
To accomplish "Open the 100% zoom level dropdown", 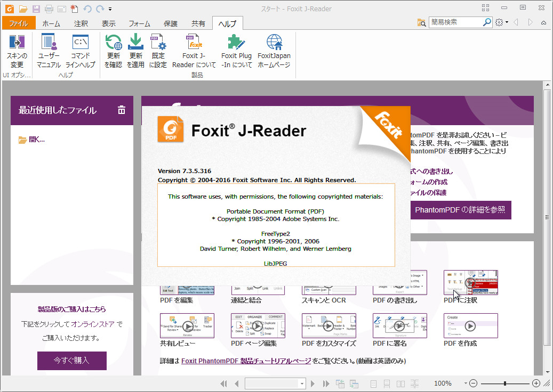I will click(466, 383).
